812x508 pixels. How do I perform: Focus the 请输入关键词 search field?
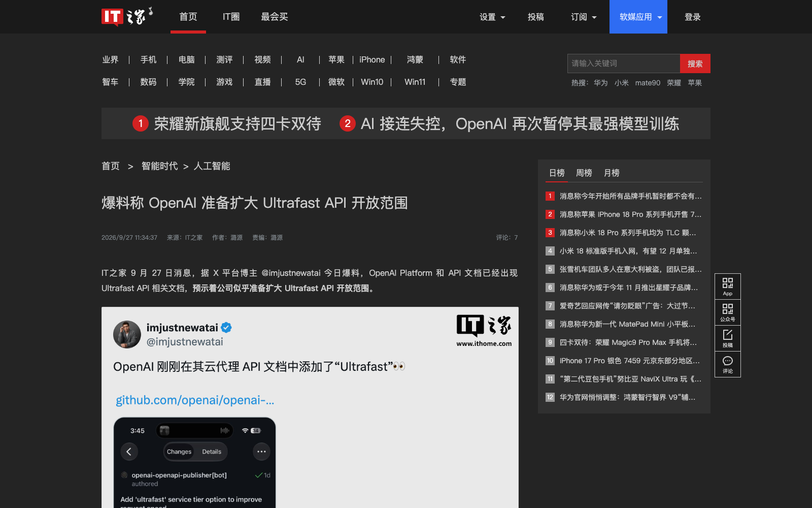click(624, 63)
